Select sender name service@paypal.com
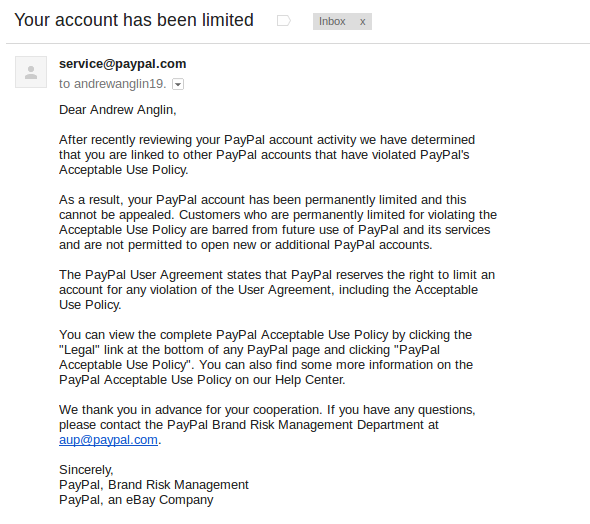590x524 pixels. 123,64
